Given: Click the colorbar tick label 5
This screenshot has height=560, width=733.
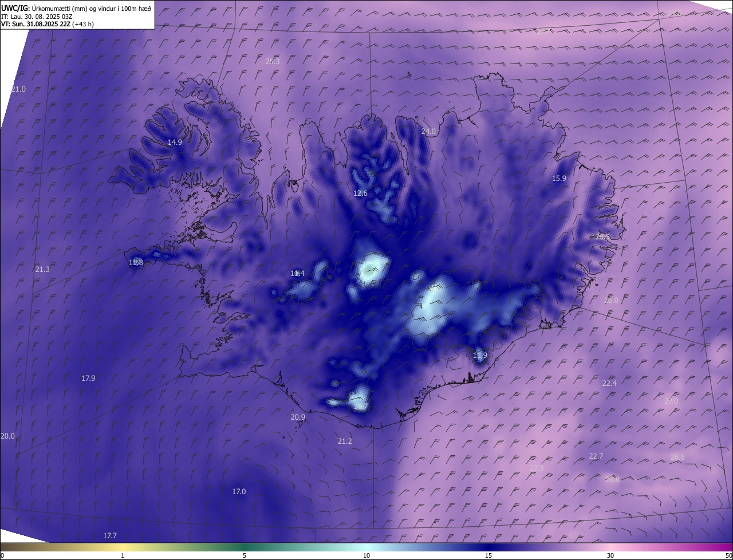Looking at the screenshot, I should pyautogui.click(x=245, y=556).
